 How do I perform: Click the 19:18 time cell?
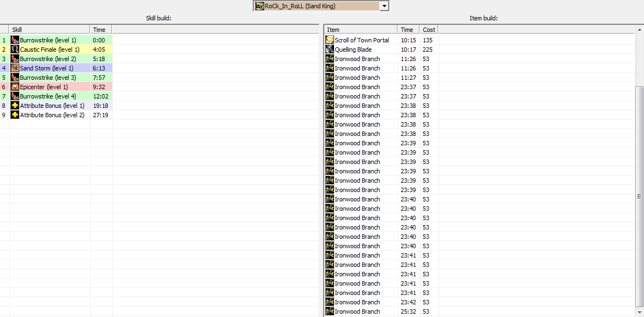[x=101, y=106]
